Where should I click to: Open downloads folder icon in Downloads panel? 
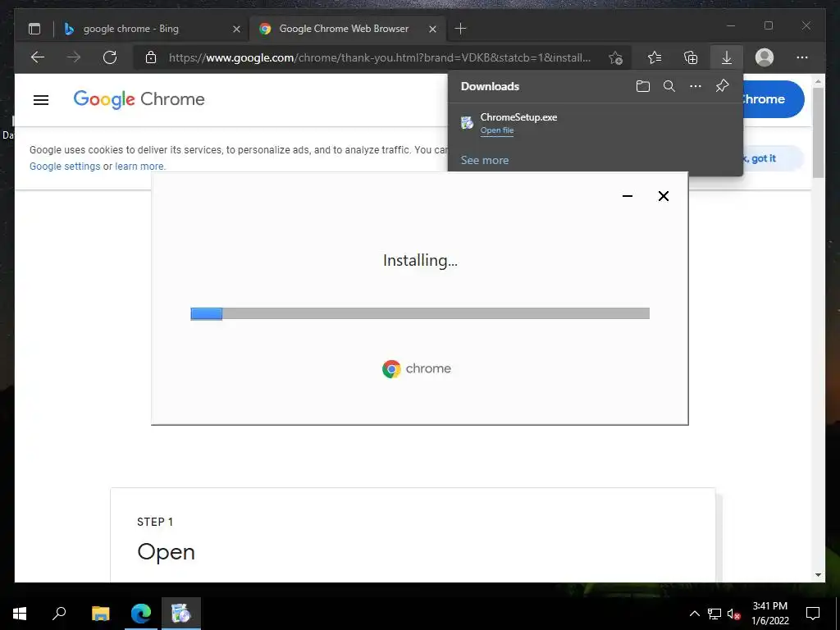click(x=643, y=86)
